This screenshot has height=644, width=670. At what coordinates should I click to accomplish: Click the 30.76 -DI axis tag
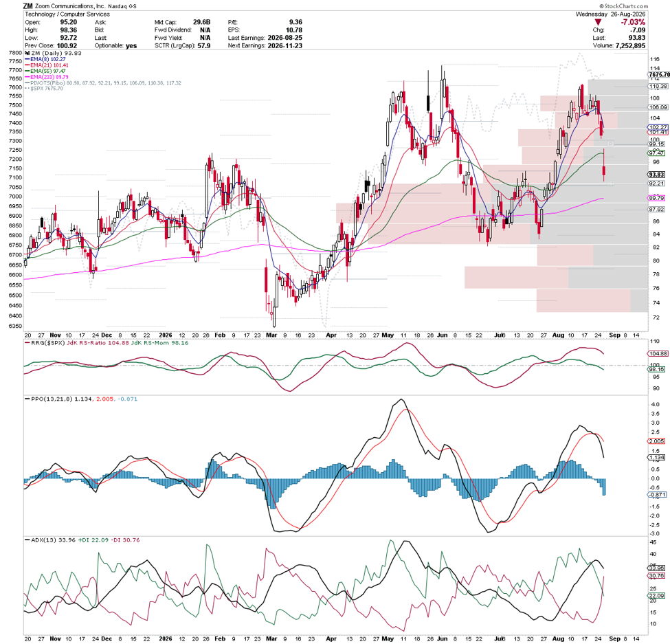click(x=657, y=576)
